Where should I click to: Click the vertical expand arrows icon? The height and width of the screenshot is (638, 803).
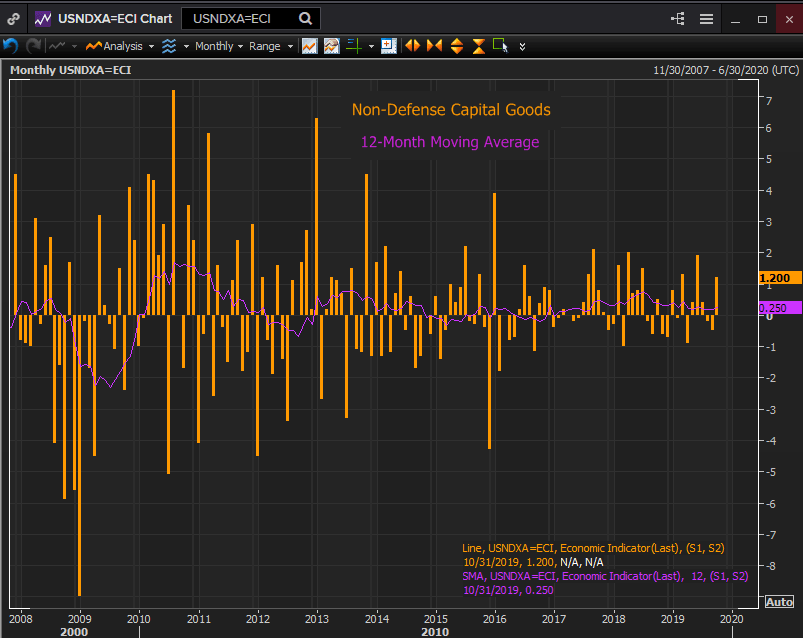(457, 46)
